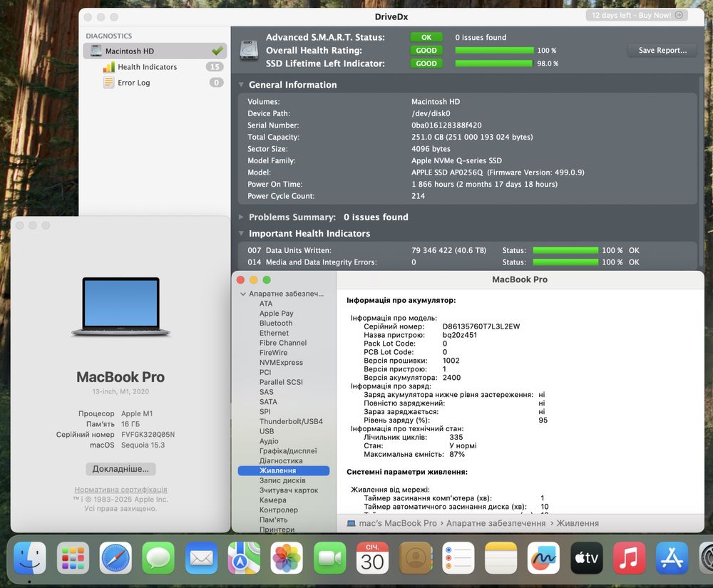Collapse General Information section
The height and width of the screenshot is (588, 713).
pyautogui.click(x=242, y=85)
